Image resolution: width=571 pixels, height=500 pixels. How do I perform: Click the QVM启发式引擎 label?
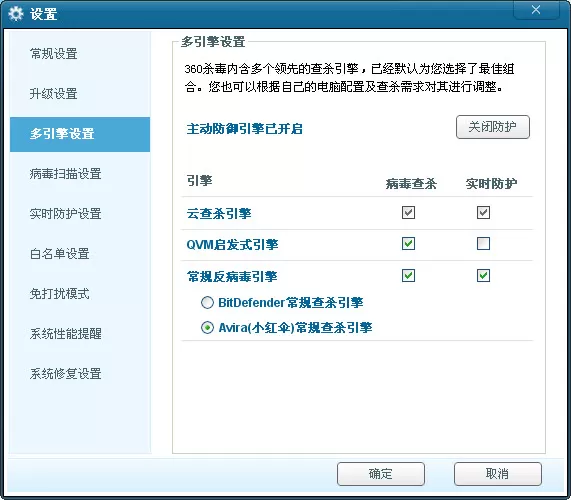tap(232, 244)
